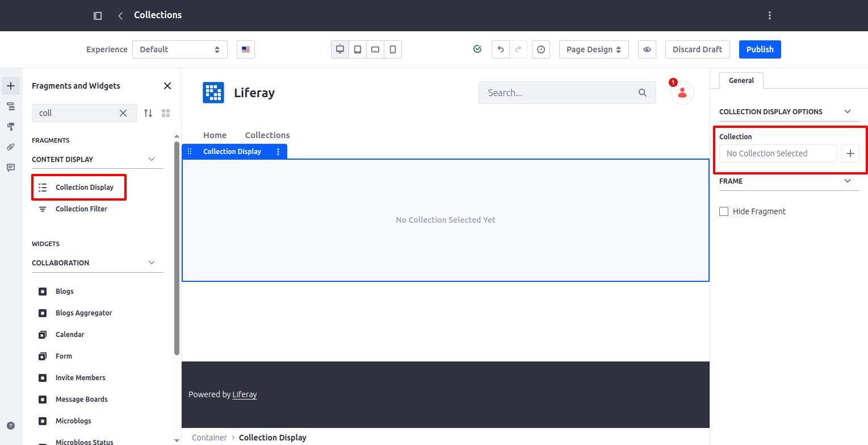Open the Fragments and Widgets plus panel
Screen dimensions: 868x445
tap(10, 86)
